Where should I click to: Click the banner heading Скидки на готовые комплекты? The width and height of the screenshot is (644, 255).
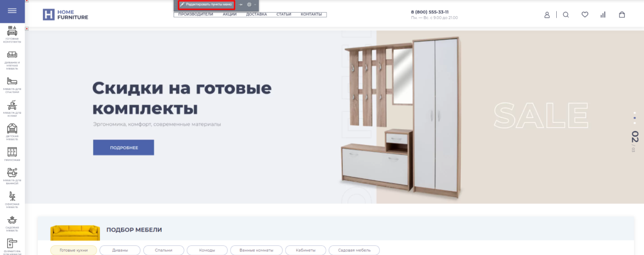[x=182, y=98]
